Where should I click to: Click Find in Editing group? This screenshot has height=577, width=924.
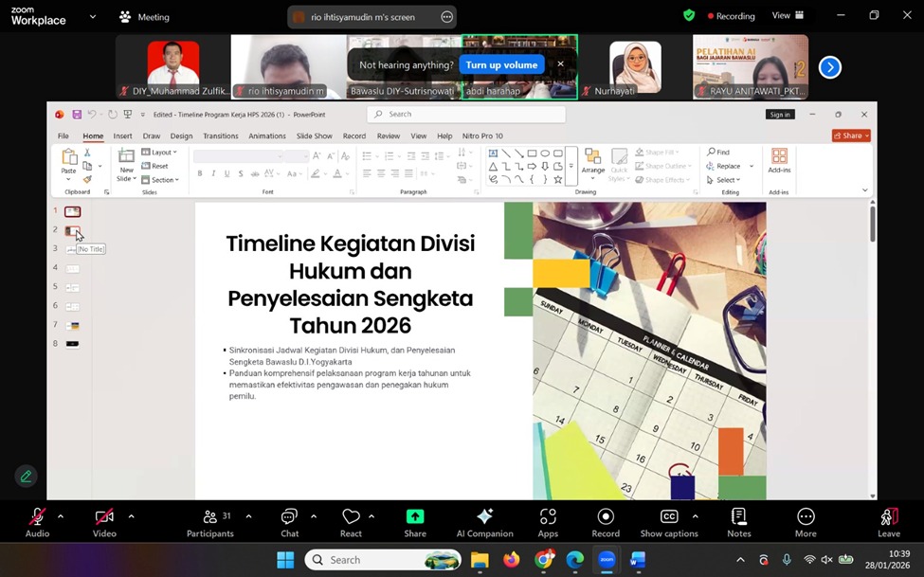pyautogui.click(x=717, y=152)
